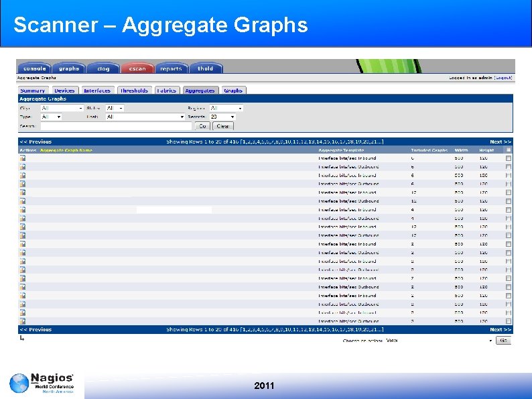The width and height of the screenshot is (532, 399).
Task: Open the Records per page dropdown
Action: pyautogui.click(x=222, y=117)
